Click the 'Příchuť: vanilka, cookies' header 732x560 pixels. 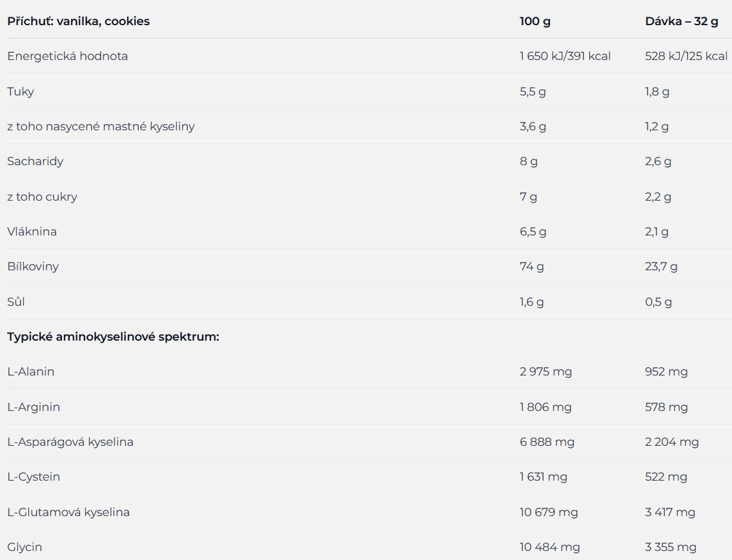tap(79, 21)
